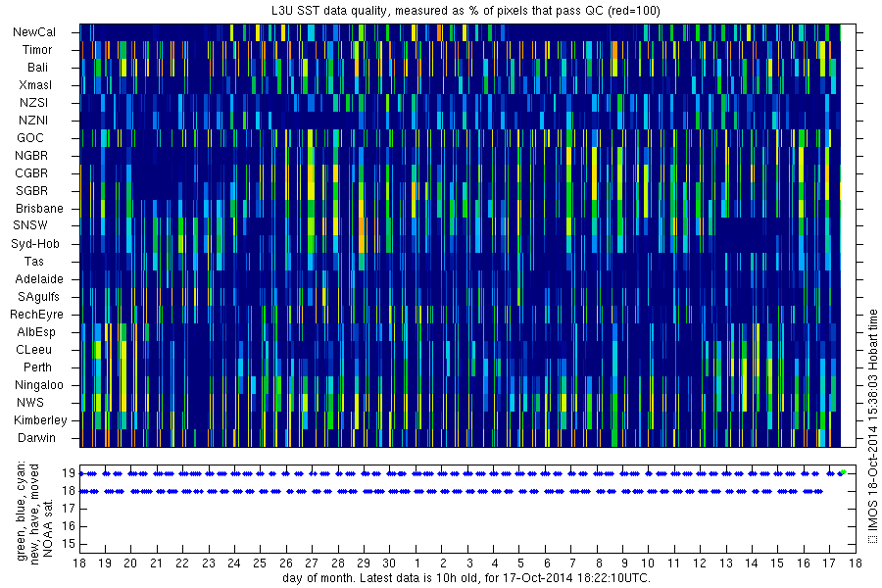
Task: Select the SGBR row label
Action: click(x=32, y=191)
